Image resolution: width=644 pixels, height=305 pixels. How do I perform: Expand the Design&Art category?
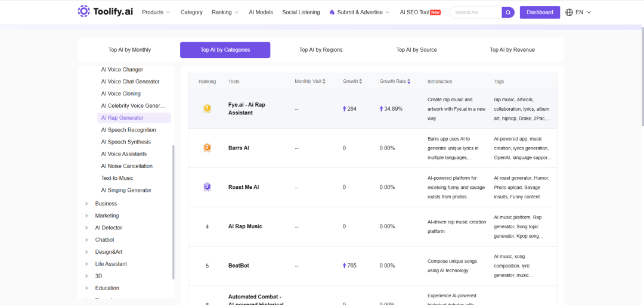[86, 251]
